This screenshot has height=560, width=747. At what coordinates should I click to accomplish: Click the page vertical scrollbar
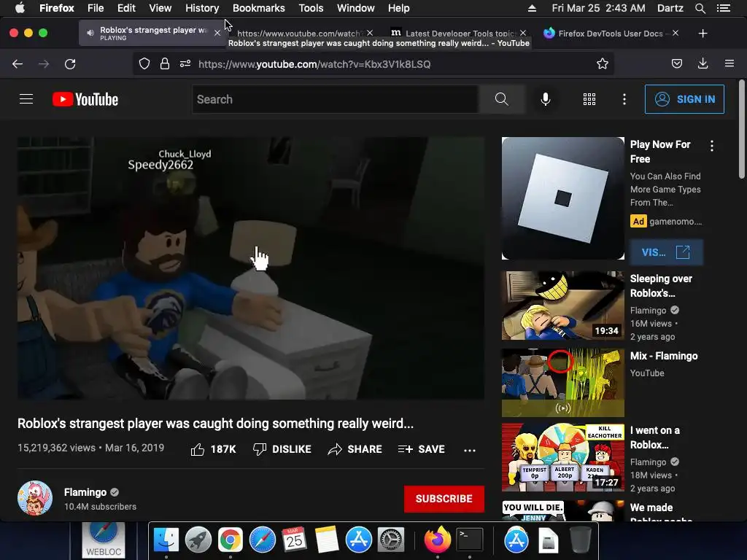point(741,129)
